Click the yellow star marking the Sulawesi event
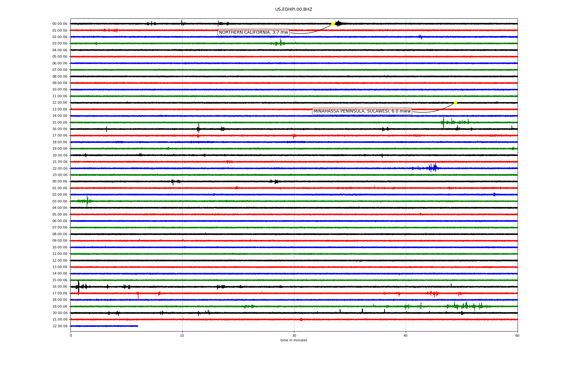588x368 pixels. click(455, 102)
